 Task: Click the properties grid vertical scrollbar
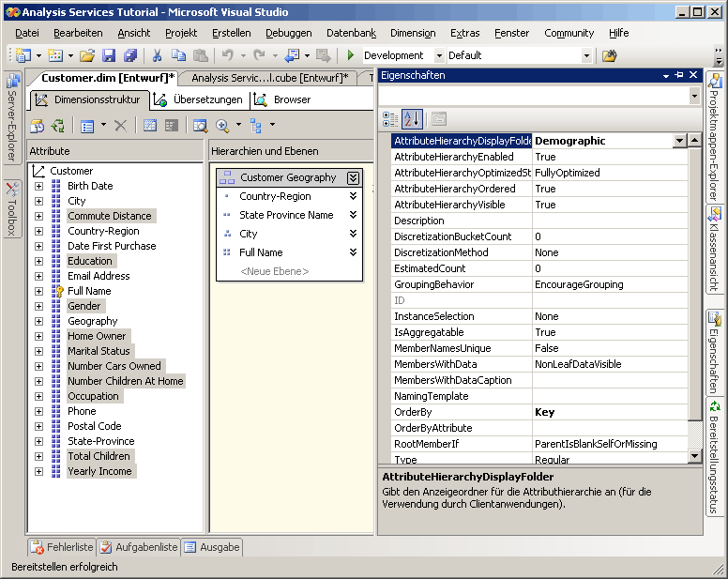click(x=694, y=282)
